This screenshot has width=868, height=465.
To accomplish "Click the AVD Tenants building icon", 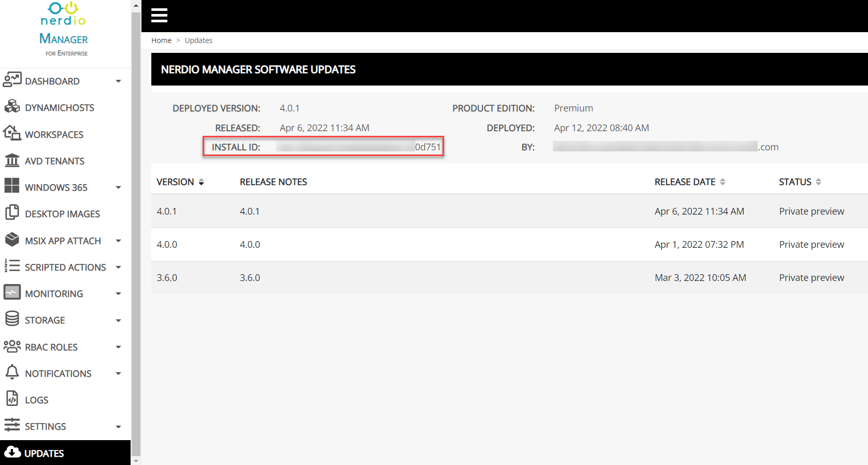I will (x=12, y=160).
